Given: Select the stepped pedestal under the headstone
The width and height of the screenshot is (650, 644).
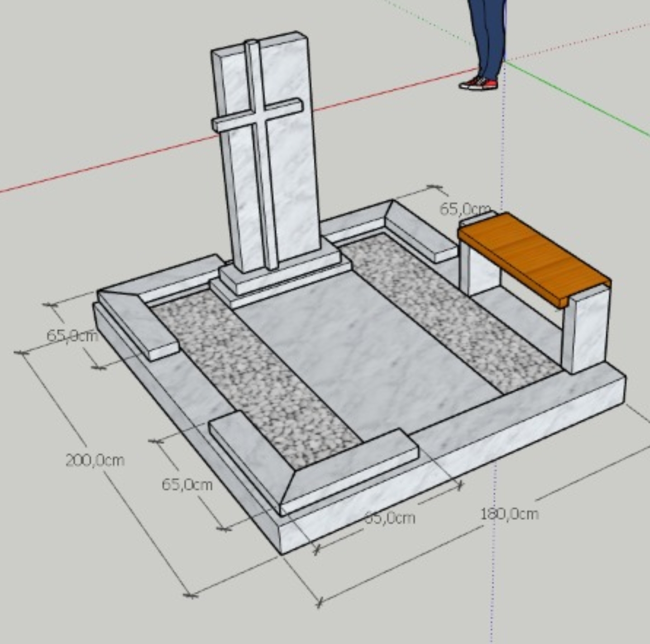Looking at the screenshot, I should [x=281, y=274].
